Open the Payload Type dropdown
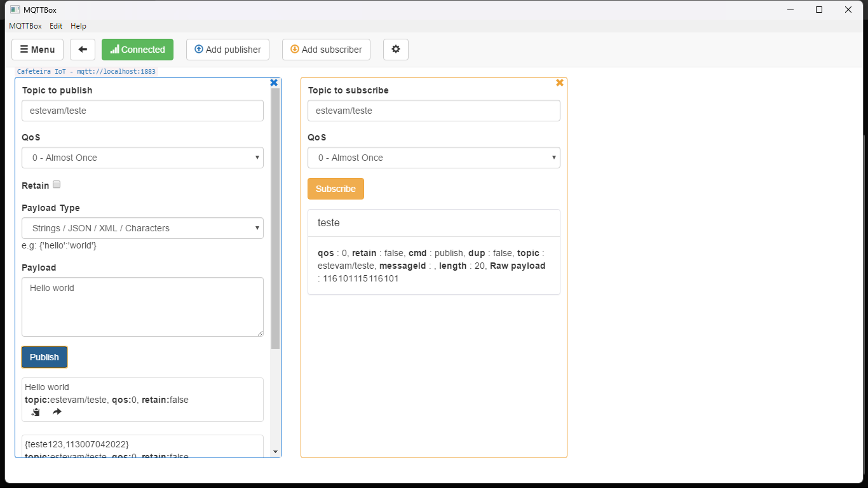Screen dimensions: 868x488 point(142,228)
